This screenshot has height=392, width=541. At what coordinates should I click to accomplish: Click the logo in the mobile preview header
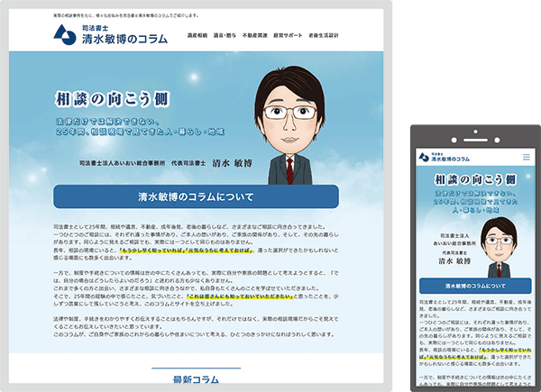(x=444, y=157)
